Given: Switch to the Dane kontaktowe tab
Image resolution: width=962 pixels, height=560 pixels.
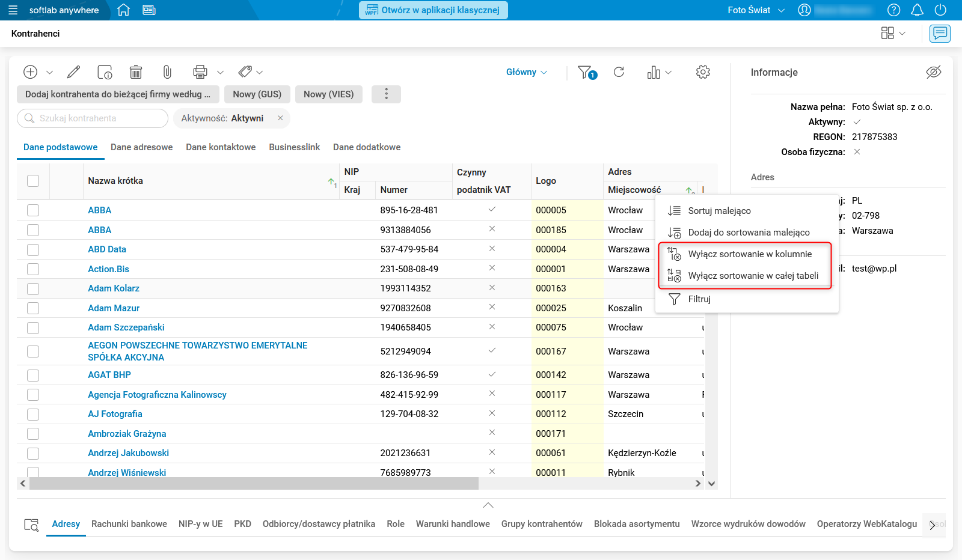Looking at the screenshot, I should (221, 147).
